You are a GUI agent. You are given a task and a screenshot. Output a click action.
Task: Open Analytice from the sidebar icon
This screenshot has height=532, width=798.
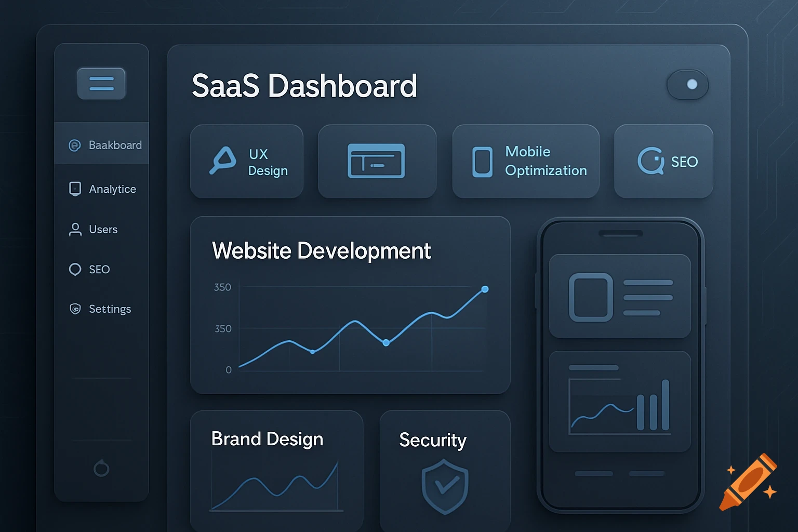pos(74,189)
